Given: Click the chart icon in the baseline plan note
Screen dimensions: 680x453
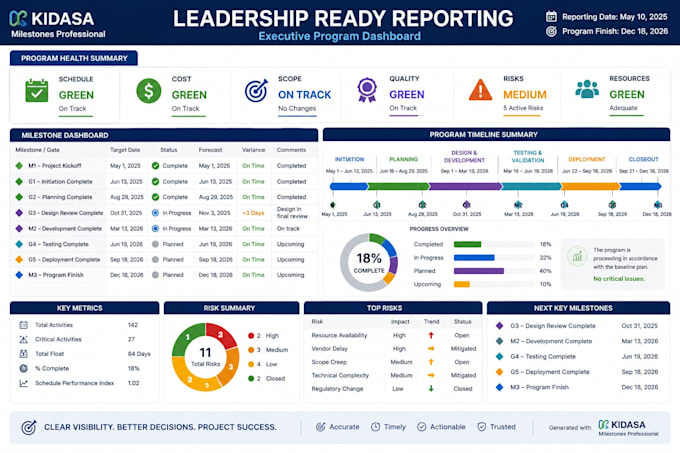Looking at the screenshot, I should pyautogui.click(x=577, y=256).
